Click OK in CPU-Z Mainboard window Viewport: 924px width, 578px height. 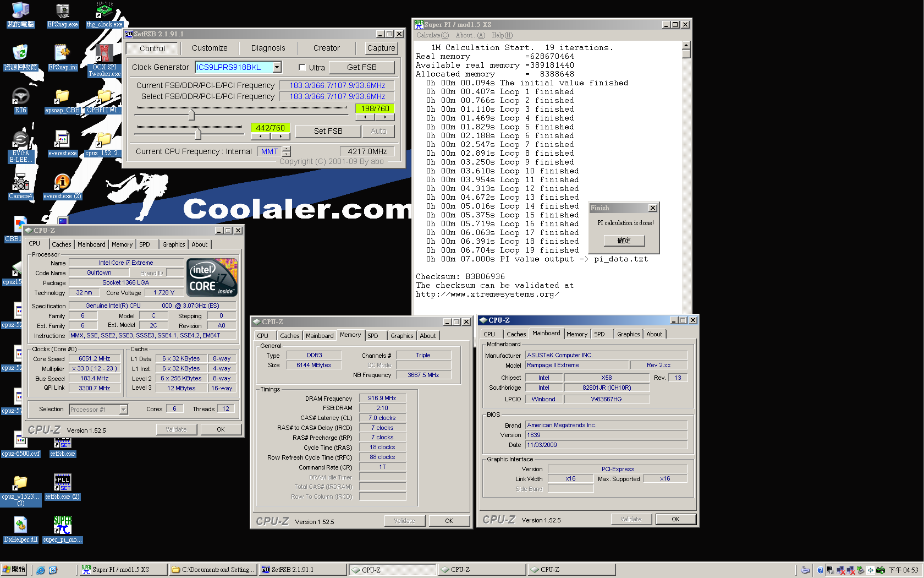tap(675, 519)
